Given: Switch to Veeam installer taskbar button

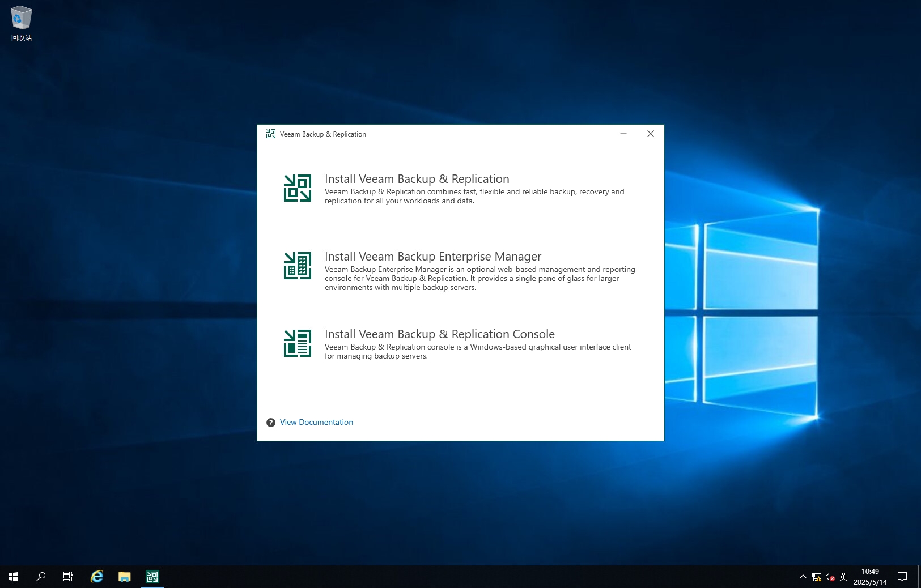Looking at the screenshot, I should point(152,577).
